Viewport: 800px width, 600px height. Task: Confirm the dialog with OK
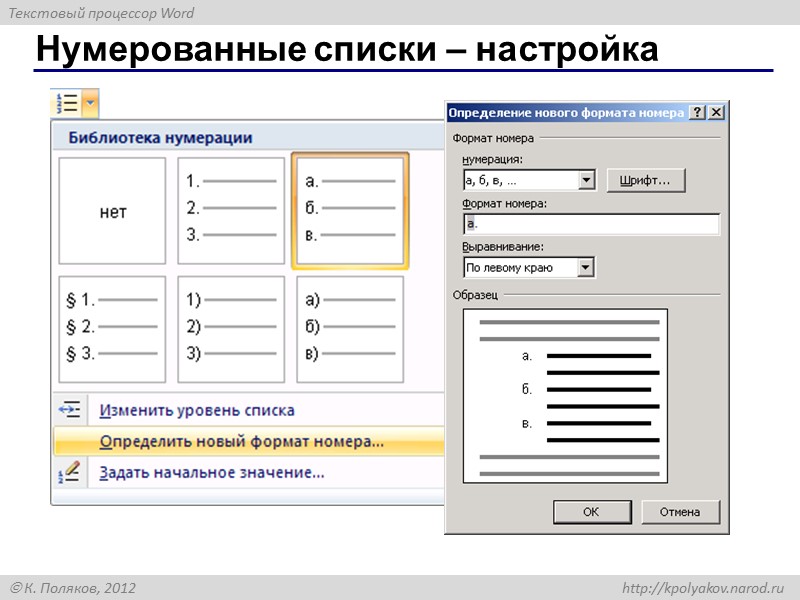(591, 512)
